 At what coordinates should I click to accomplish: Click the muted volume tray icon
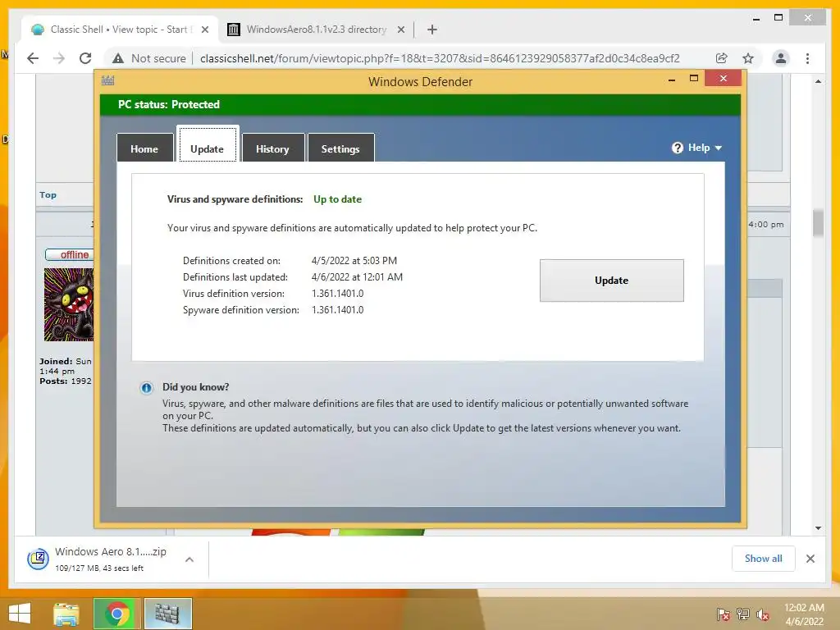point(763,614)
